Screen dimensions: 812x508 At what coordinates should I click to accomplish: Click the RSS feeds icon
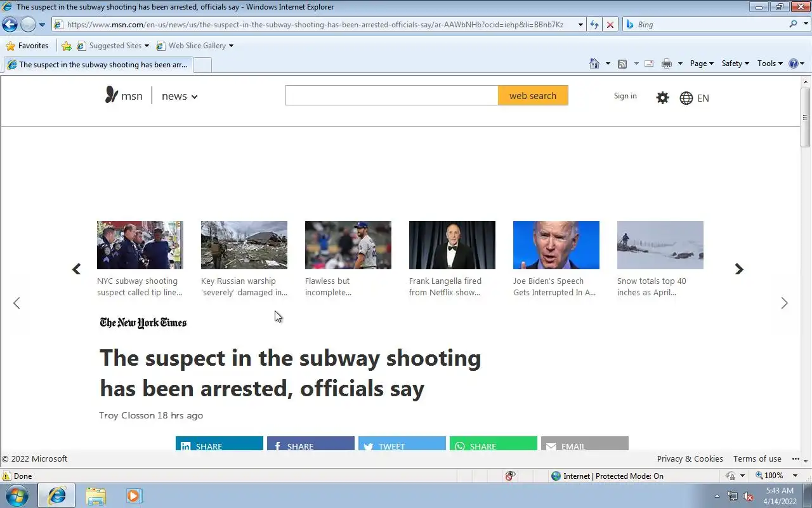622,63
